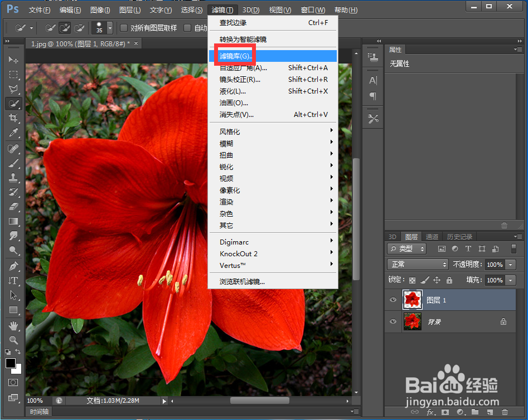Open blend mode 正常 dropdown

(418, 265)
